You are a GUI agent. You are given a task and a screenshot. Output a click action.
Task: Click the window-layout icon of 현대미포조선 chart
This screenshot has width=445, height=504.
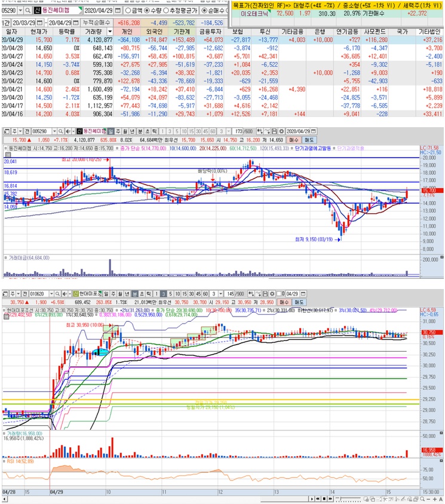(5, 294)
